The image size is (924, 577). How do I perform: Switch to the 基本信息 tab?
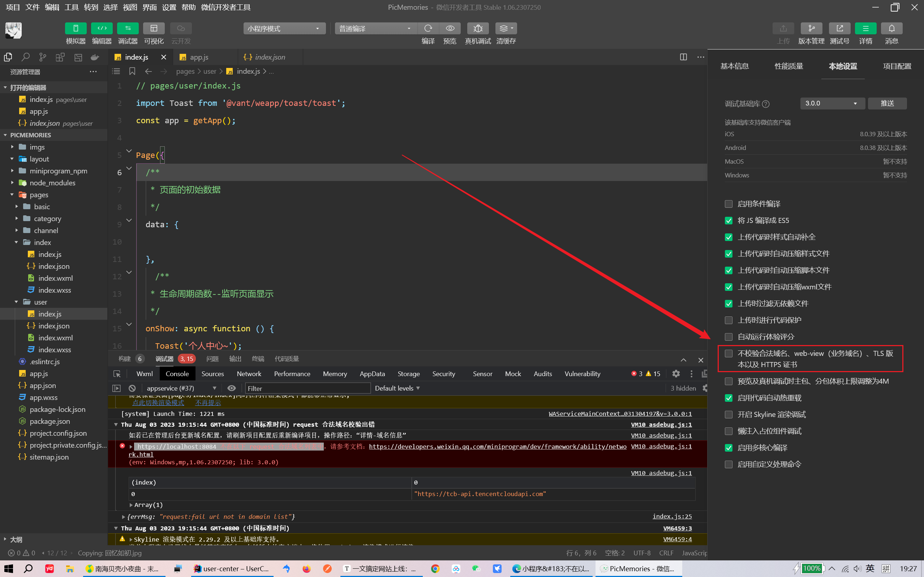tap(734, 66)
